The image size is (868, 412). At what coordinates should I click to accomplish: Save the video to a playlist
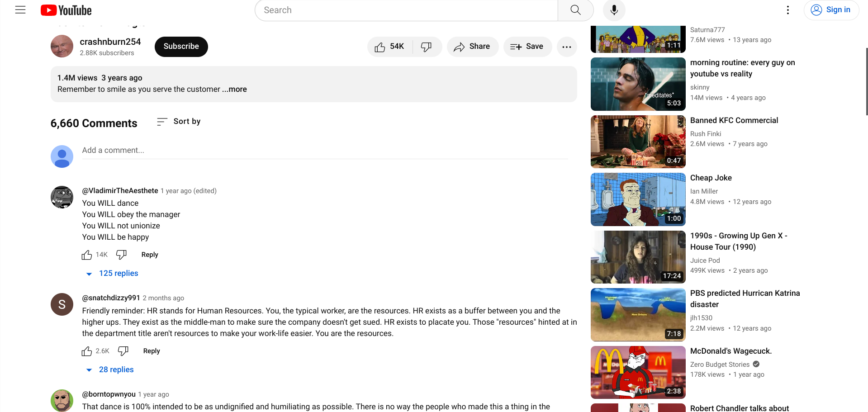527,47
